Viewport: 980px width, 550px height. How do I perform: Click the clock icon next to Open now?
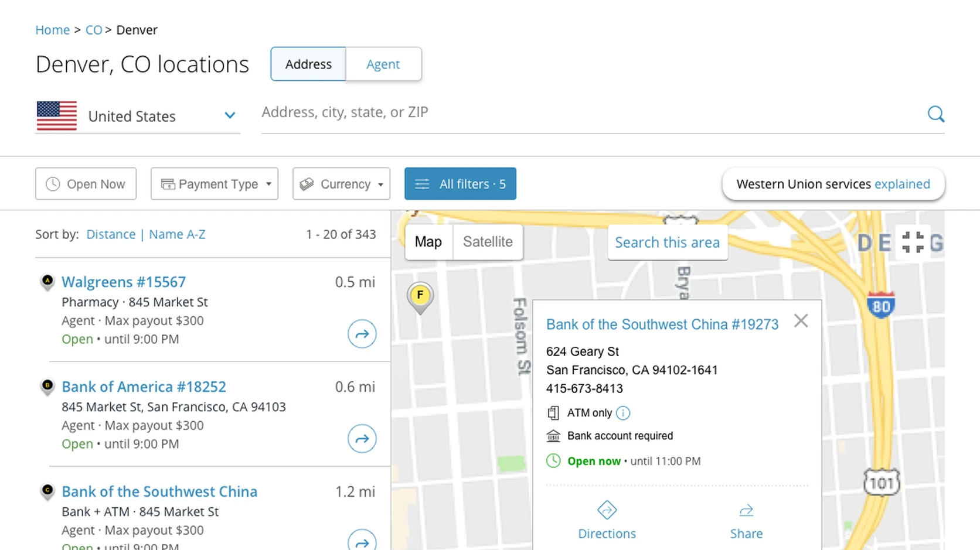[553, 461]
